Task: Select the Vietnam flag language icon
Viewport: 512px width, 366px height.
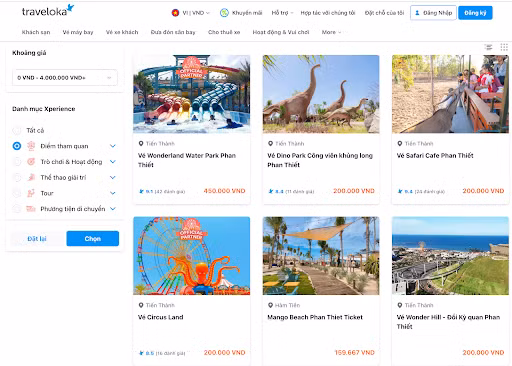Action: tap(175, 13)
